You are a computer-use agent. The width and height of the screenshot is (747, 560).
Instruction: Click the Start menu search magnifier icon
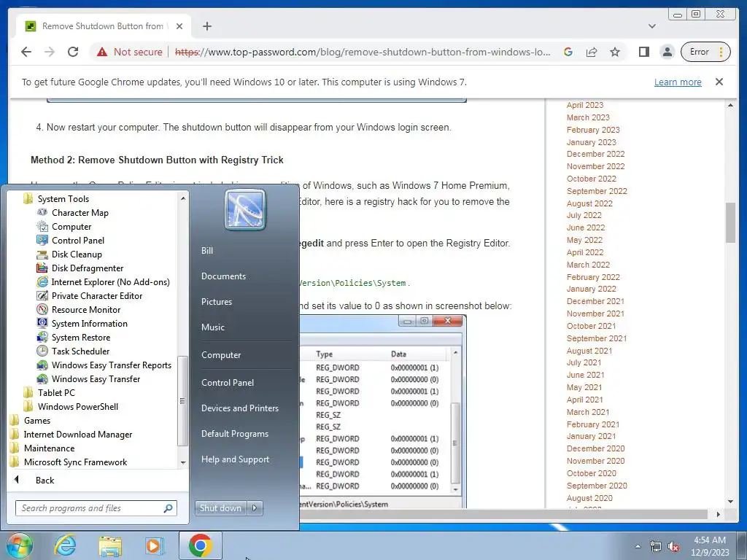[168, 508]
